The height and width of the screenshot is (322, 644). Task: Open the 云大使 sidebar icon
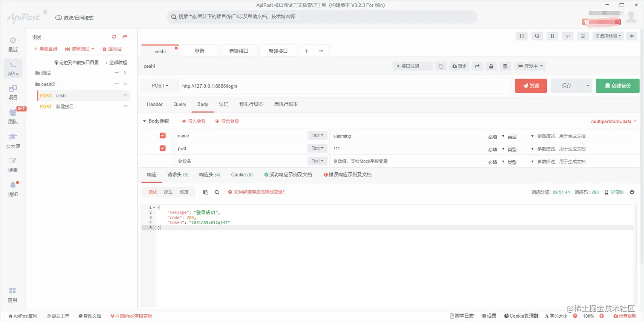point(13,141)
